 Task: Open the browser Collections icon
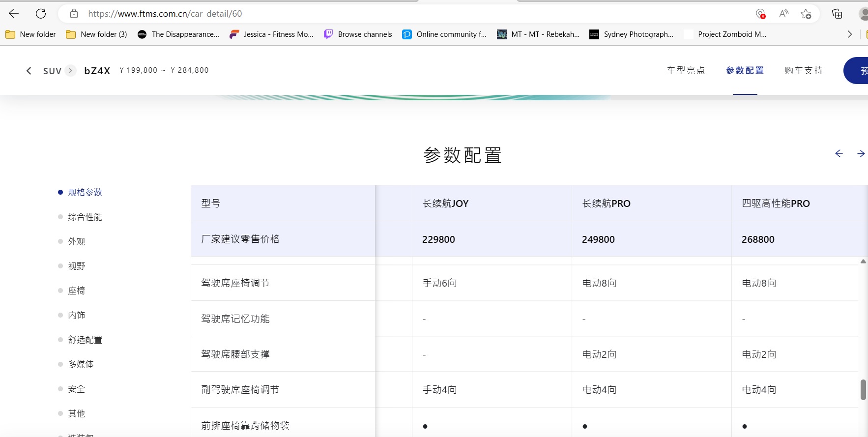[x=837, y=14]
